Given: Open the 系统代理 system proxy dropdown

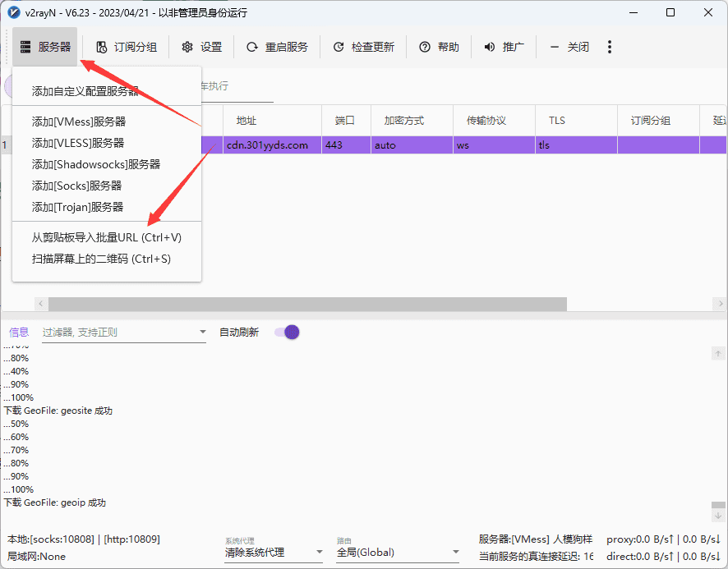Looking at the screenshot, I should pos(274,553).
